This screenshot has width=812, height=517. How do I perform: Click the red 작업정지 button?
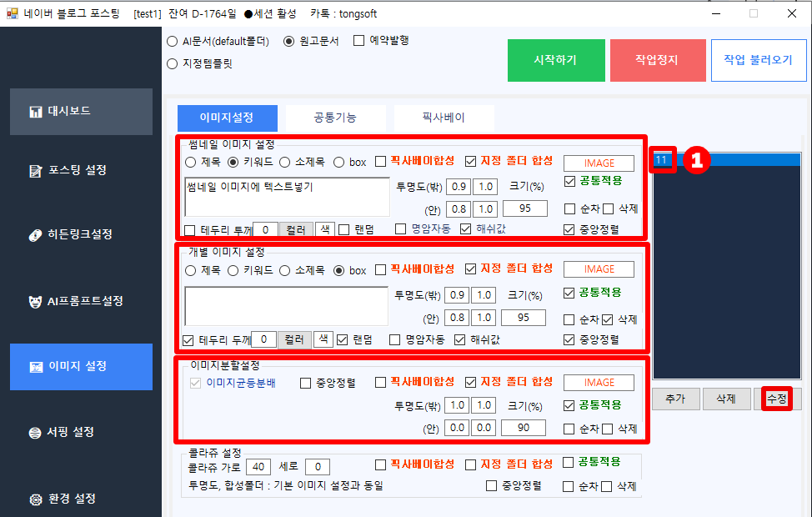pos(657,60)
